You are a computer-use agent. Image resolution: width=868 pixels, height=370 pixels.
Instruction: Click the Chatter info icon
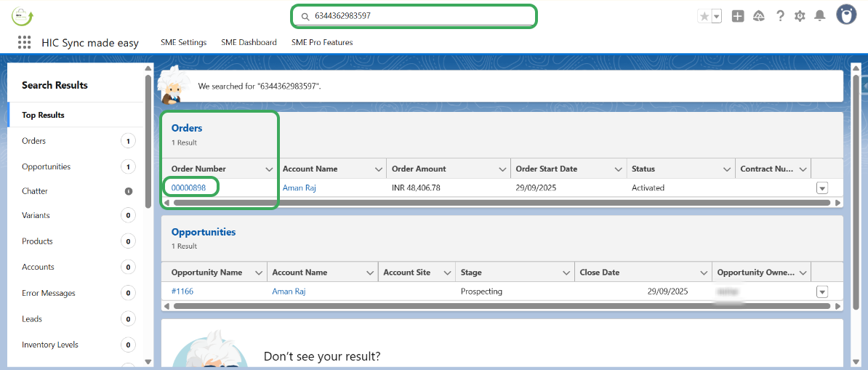pos(129,191)
